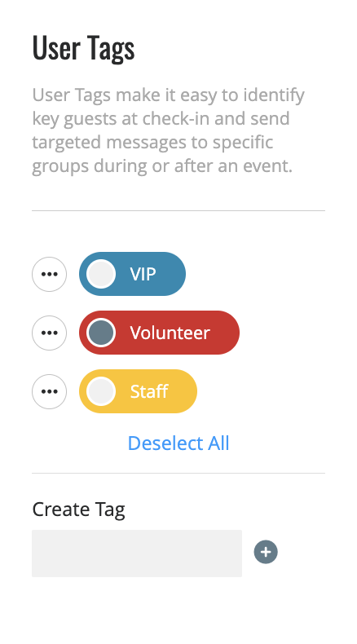Viewport: 357px width, 644px height.
Task: Open the VIP tag options ellipsis
Action: 49,274
